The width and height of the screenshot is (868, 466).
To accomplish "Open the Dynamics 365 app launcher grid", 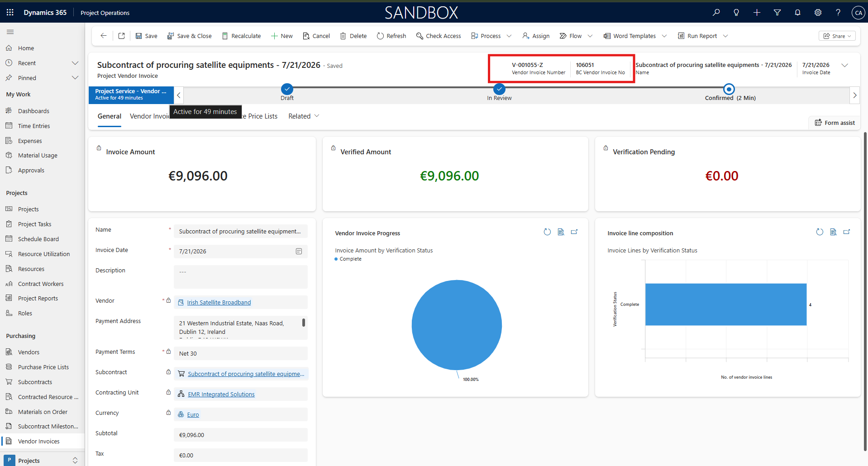I will pos(10,13).
